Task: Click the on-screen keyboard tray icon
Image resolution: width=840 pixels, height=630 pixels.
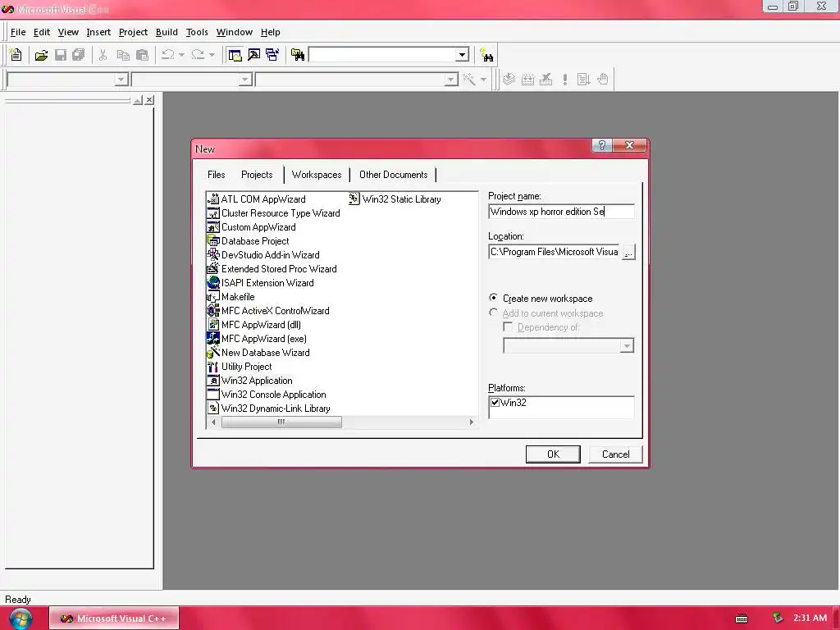Action: 742,619
